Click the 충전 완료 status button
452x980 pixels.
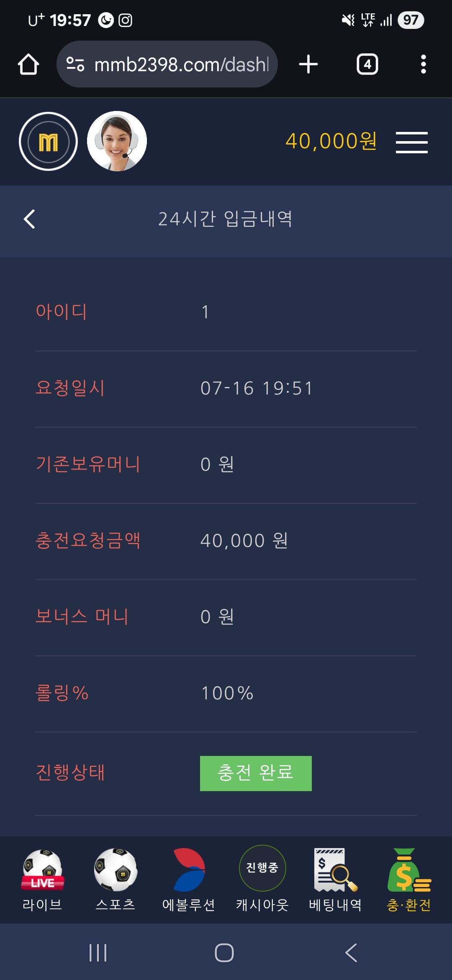click(x=256, y=773)
